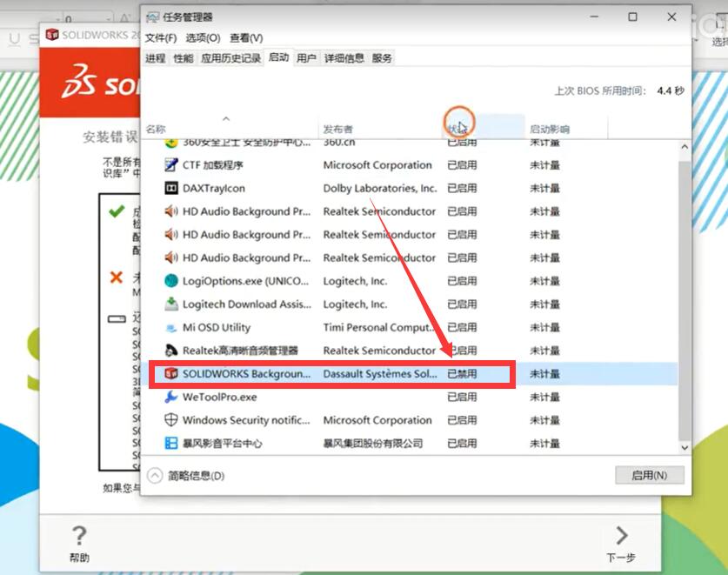This screenshot has width=728, height=575.
Task: Open the 选项(O) menu
Action: click(203, 38)
